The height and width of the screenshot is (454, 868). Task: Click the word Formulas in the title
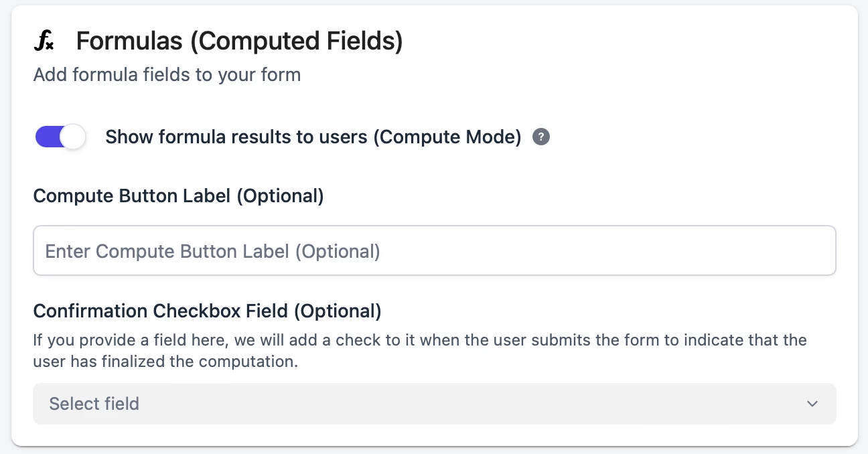130,42
